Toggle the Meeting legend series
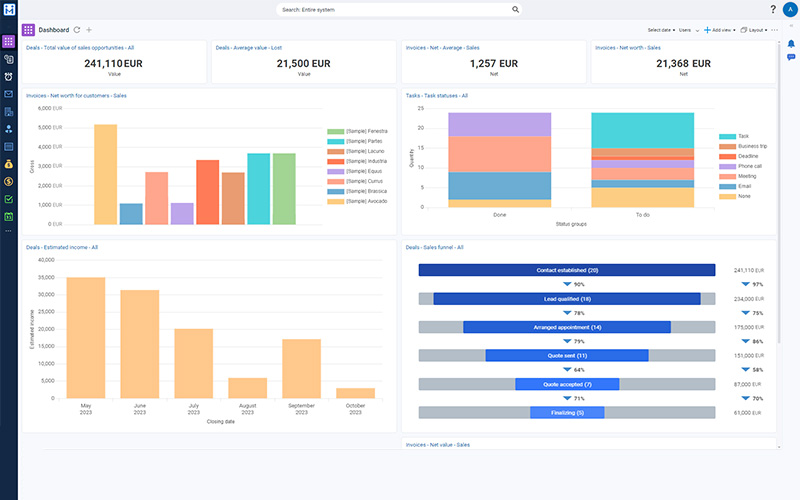The width and height of the screenshot is (800, 500). click(738, 176)
